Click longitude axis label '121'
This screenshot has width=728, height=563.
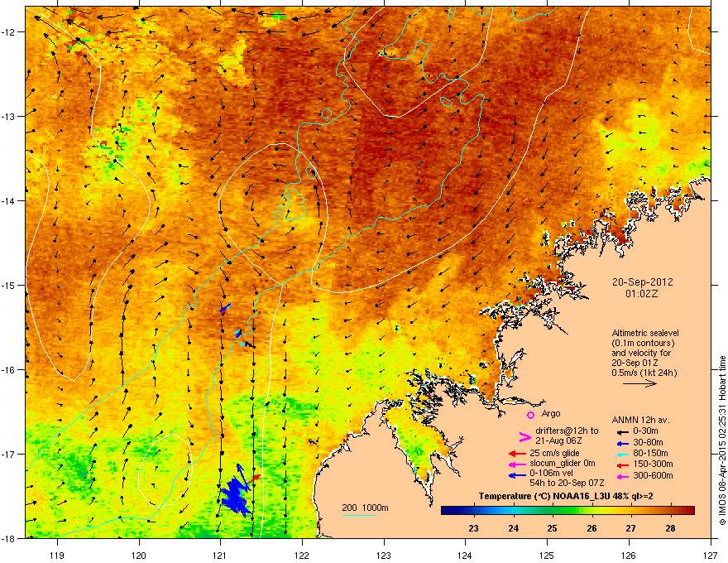pyautogui.click(x=220, y=555)
